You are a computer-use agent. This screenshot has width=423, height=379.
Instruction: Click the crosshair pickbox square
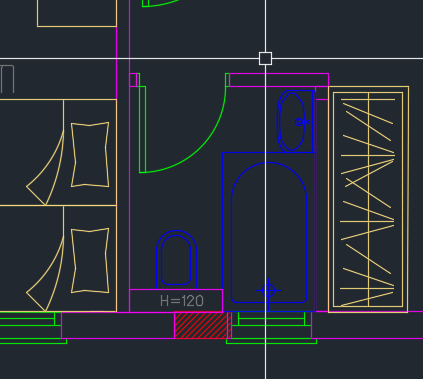pos(265,58)
